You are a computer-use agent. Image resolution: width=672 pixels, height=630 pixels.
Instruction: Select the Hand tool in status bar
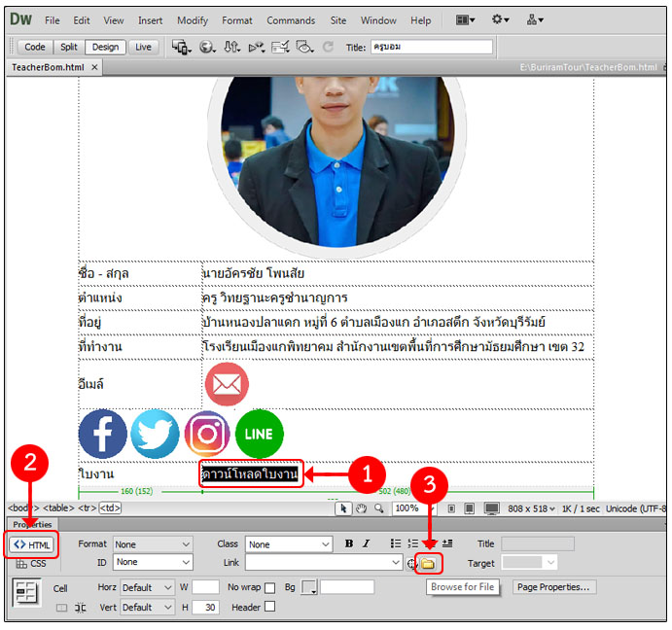362,508
